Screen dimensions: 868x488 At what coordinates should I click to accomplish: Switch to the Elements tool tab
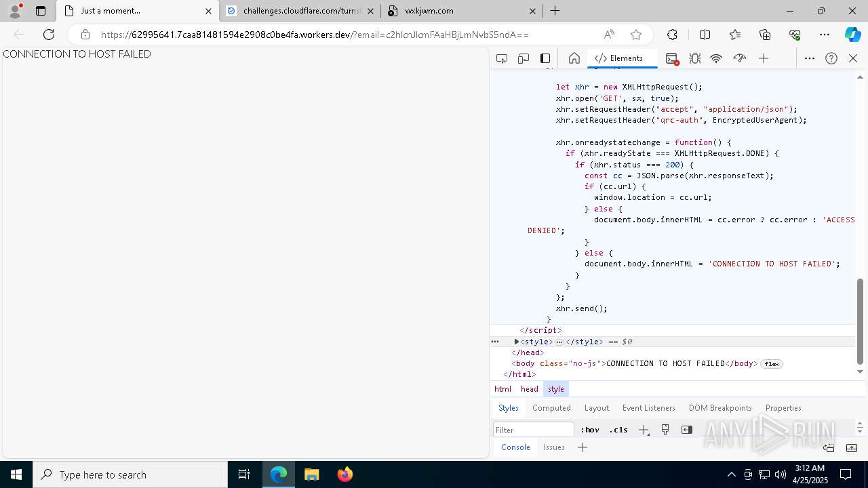point(622,58)
